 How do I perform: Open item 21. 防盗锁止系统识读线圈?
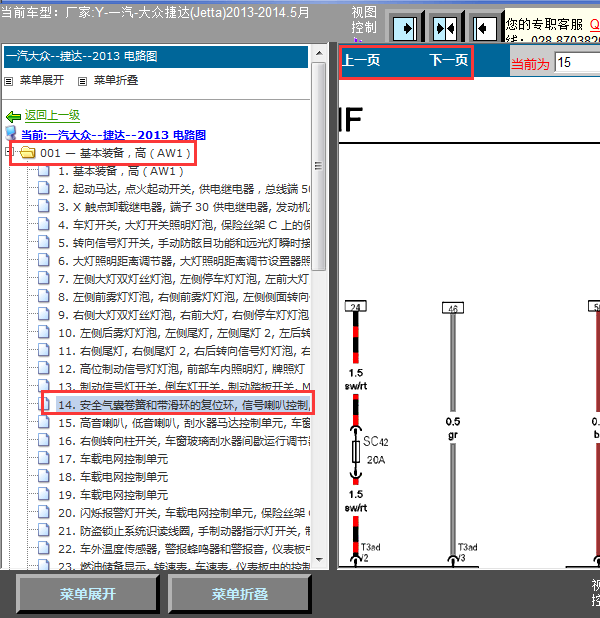[184, 531]
